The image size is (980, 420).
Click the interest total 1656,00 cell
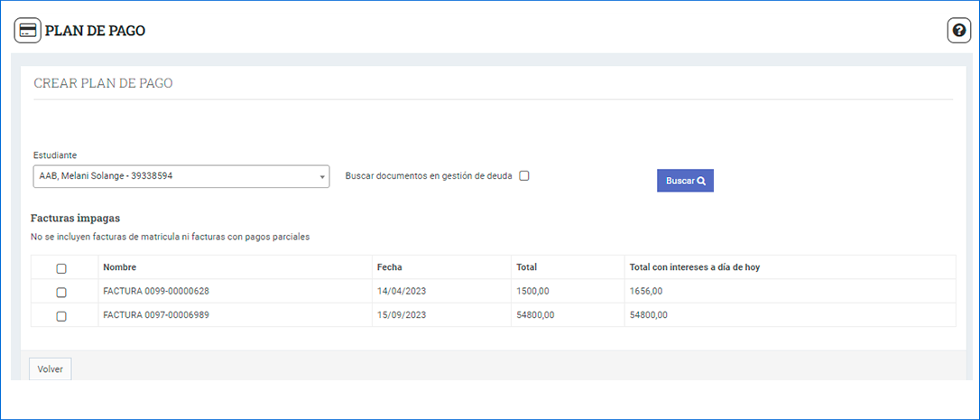point(646,292)
